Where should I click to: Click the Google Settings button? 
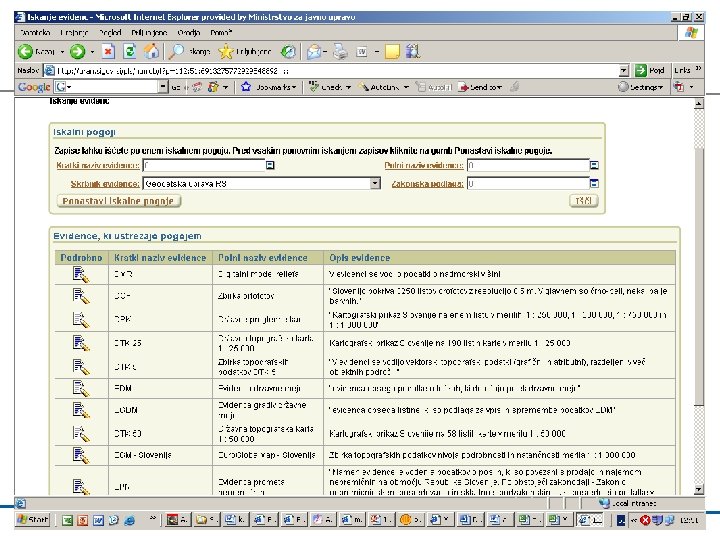pos(641,86)
